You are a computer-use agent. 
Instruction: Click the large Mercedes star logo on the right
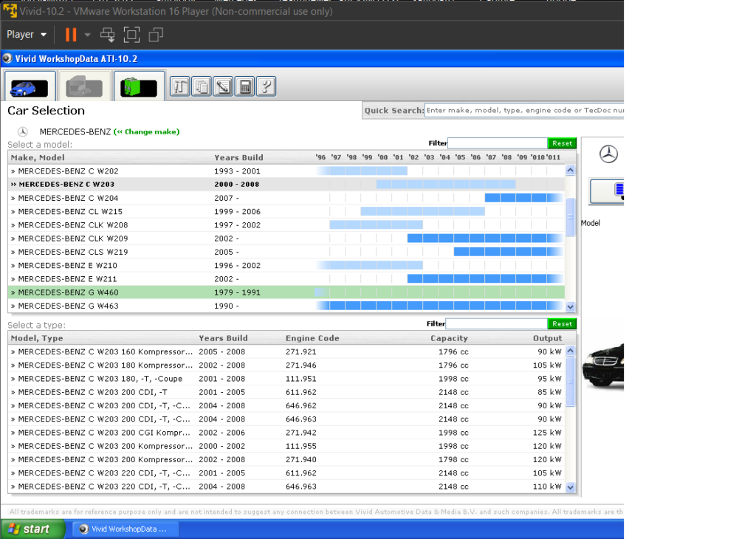click(608, 154)
